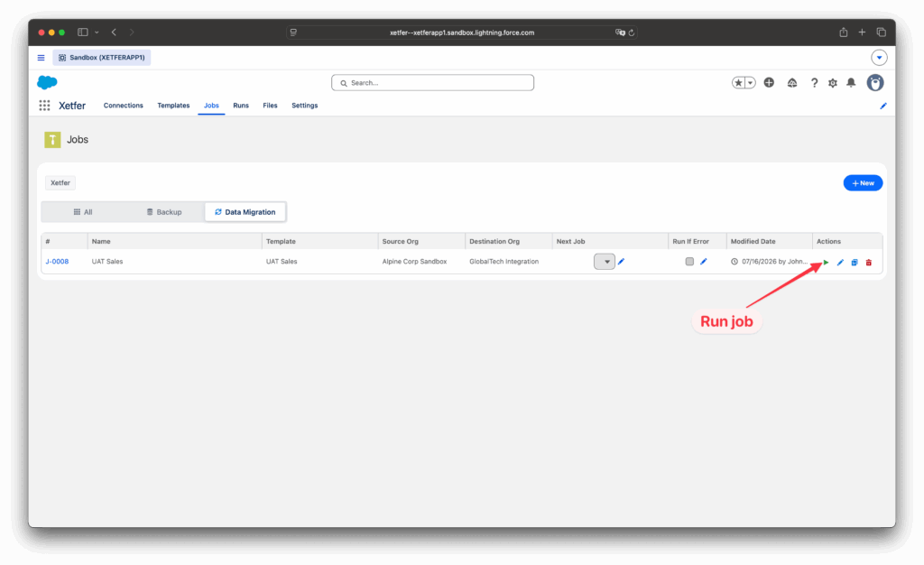Focus the Salesforce search box

pos(432,83)
